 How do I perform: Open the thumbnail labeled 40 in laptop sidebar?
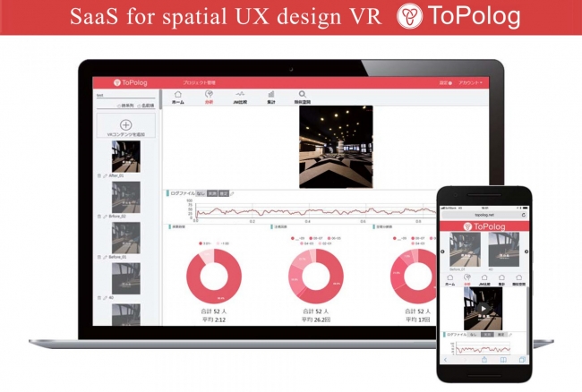pos(126,279)
